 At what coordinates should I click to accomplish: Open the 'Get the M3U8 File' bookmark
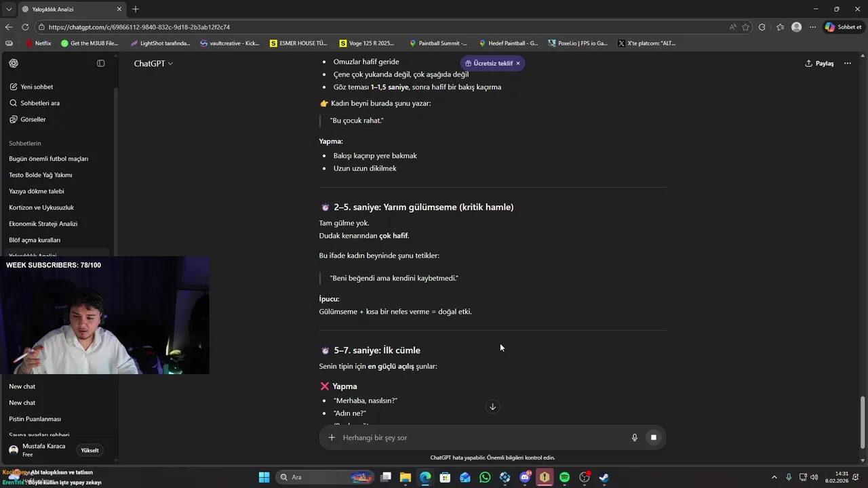tap(90, 43)
